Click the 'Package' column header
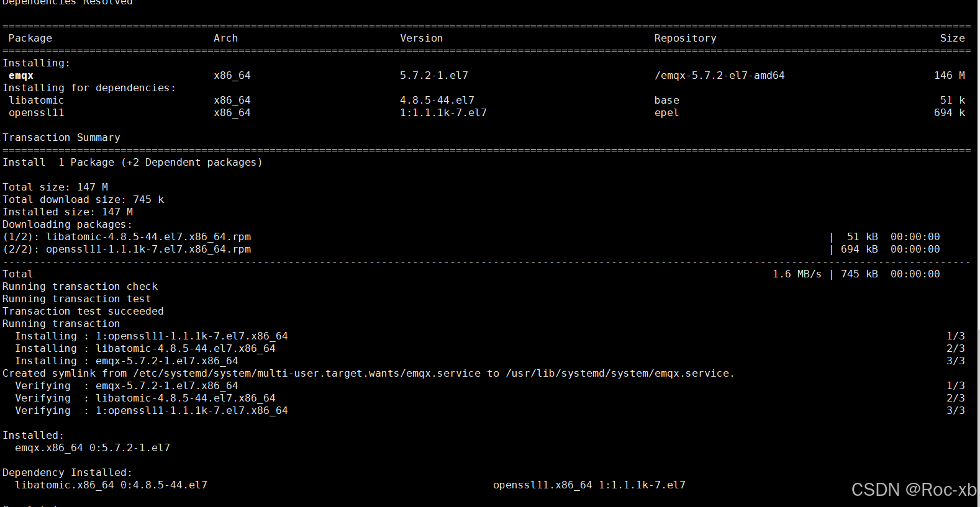This screenshot has height=507, width=980. 30,38
